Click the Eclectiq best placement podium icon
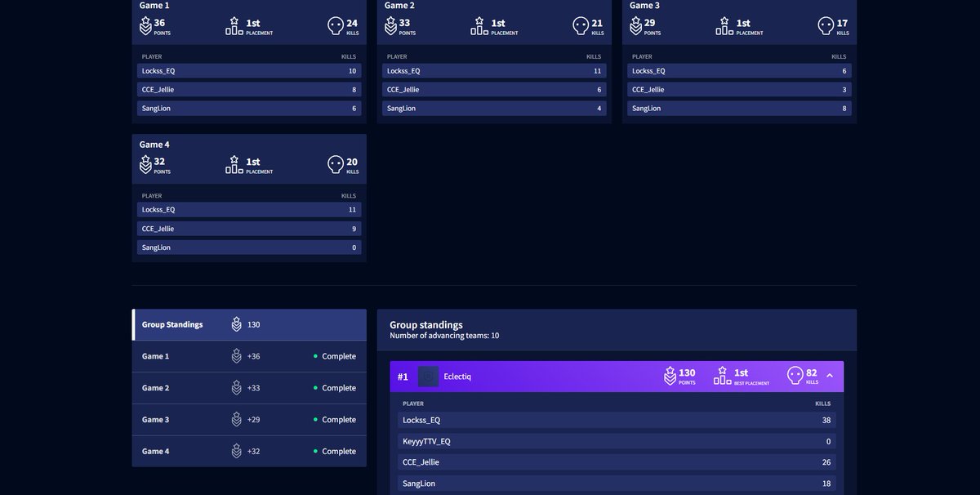The height and width of the screenshot is (495, 980). point(722,376)
